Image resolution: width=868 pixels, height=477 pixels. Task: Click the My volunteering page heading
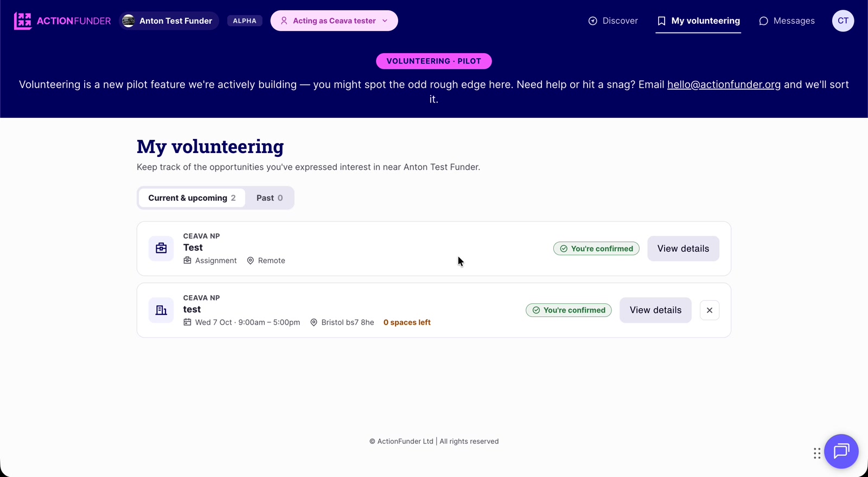[x=210, y=147]
